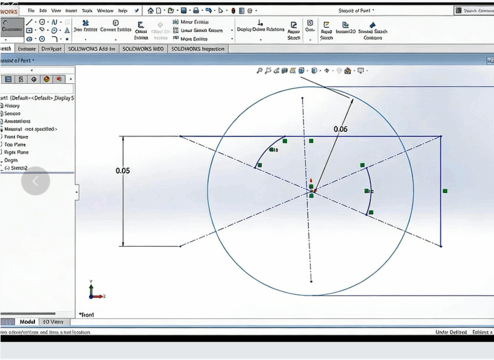Click the Rapid Sketch tool
This screenshot has width=494, height=360.
[326, 31]
